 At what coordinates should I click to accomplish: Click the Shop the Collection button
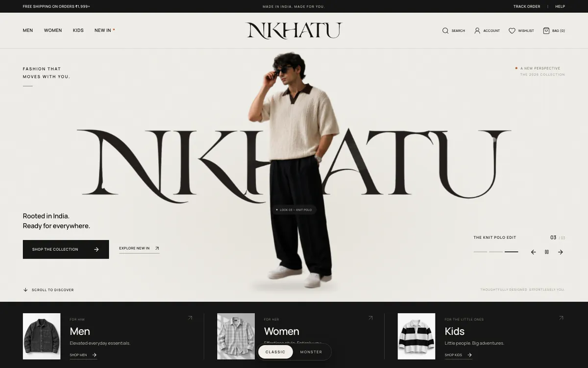[x=66, y=249]
